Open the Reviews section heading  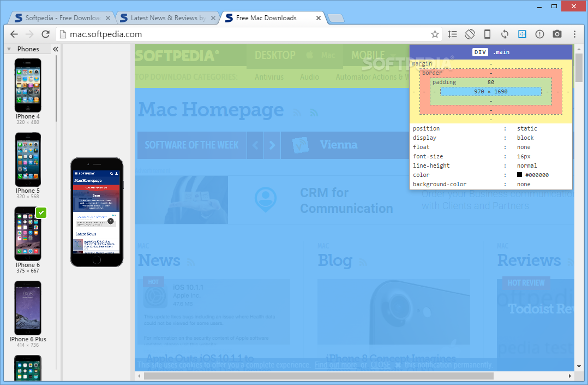[529, 260]
